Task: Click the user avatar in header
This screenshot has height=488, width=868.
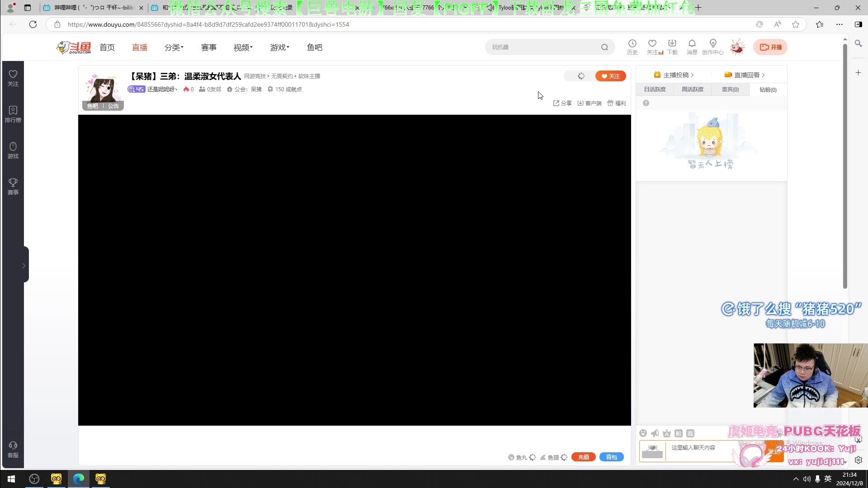Action: tap(737, 47)
